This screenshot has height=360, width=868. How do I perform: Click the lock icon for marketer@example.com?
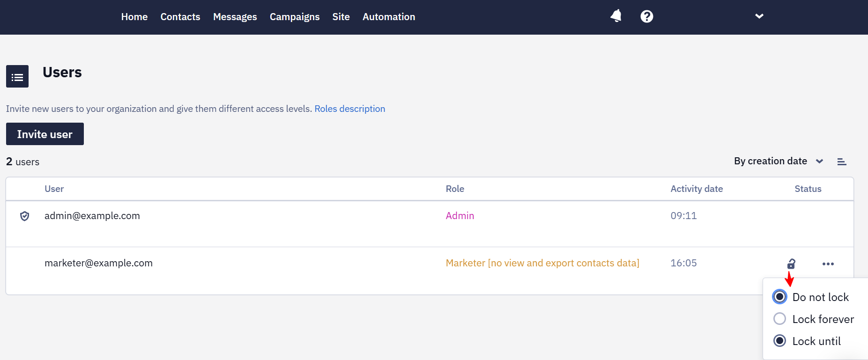791,264
